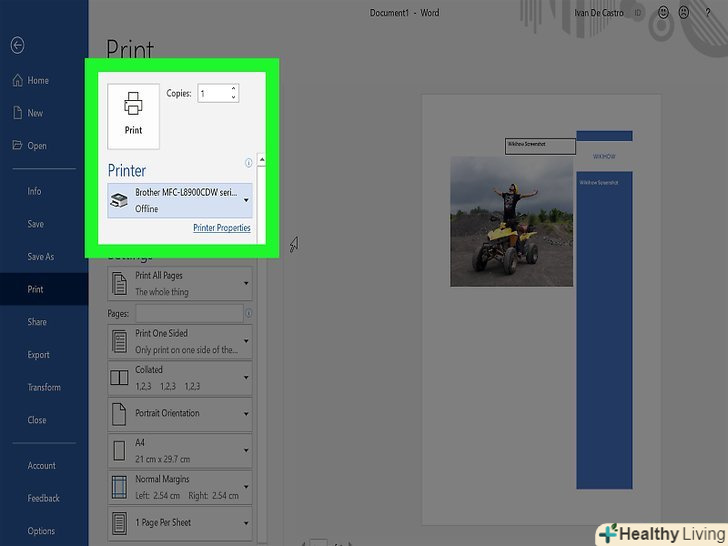728x546 pixels.
Task: Select the Print sidebar item
Action: click(x=44, y=289)
